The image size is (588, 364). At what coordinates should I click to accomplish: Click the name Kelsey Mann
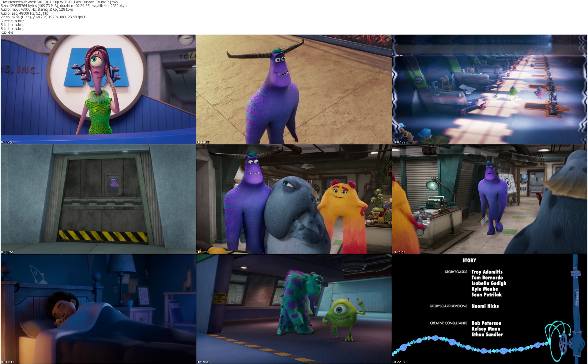tap(486, 329)
